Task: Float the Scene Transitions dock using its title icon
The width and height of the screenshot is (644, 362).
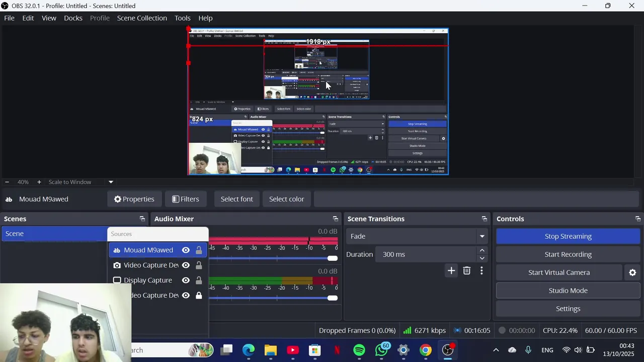Action: (x=484, y=219)
